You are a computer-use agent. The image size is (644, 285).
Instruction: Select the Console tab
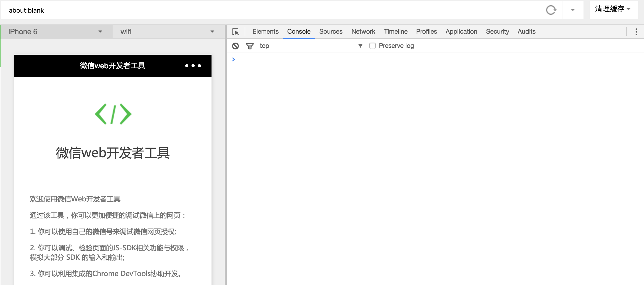tap(299, 32)
